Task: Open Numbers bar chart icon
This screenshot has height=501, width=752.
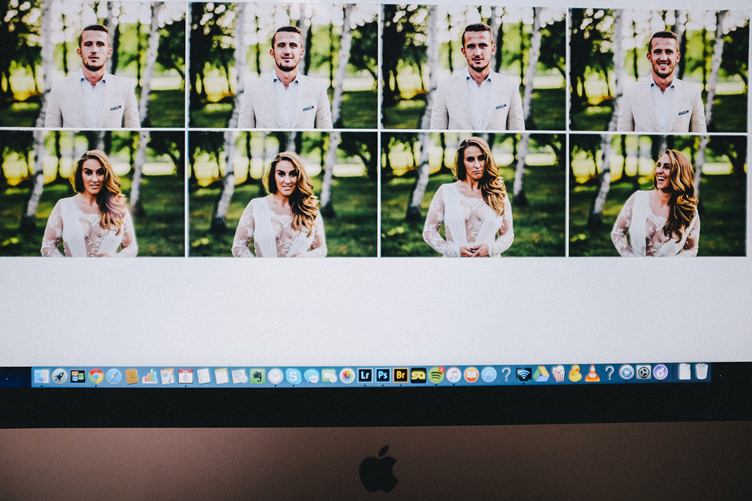Action: point(150,376)
